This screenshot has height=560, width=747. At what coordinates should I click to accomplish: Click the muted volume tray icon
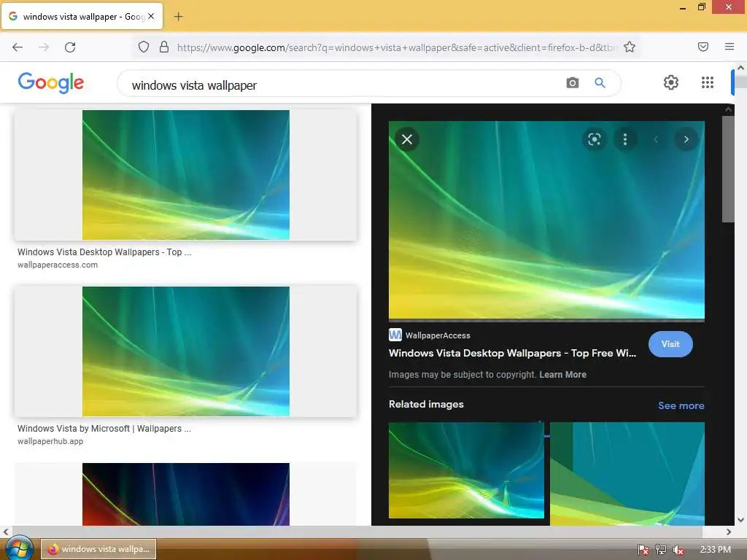[x=678, y=550]
